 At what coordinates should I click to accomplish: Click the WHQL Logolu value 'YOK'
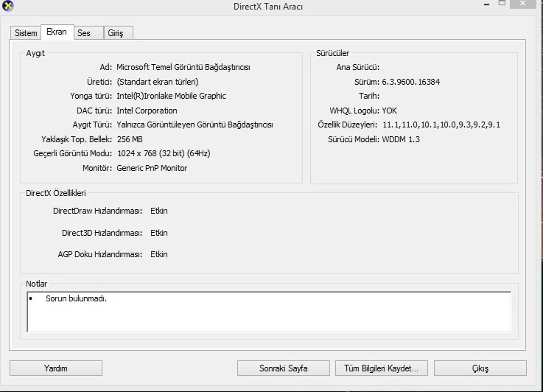[x=389, y=111]
